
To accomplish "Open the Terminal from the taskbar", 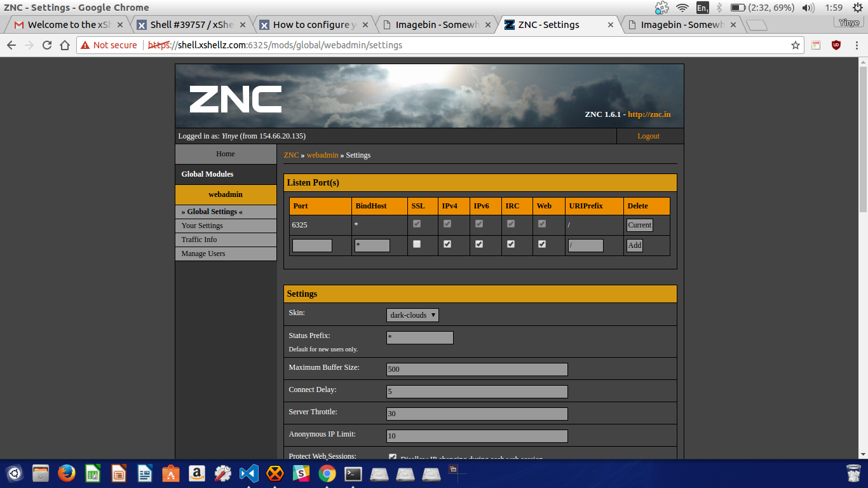I will click(353, 473).
